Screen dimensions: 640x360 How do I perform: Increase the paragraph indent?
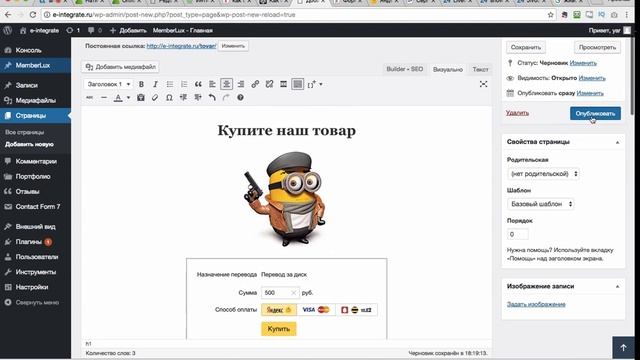click(x=198, y=98)
